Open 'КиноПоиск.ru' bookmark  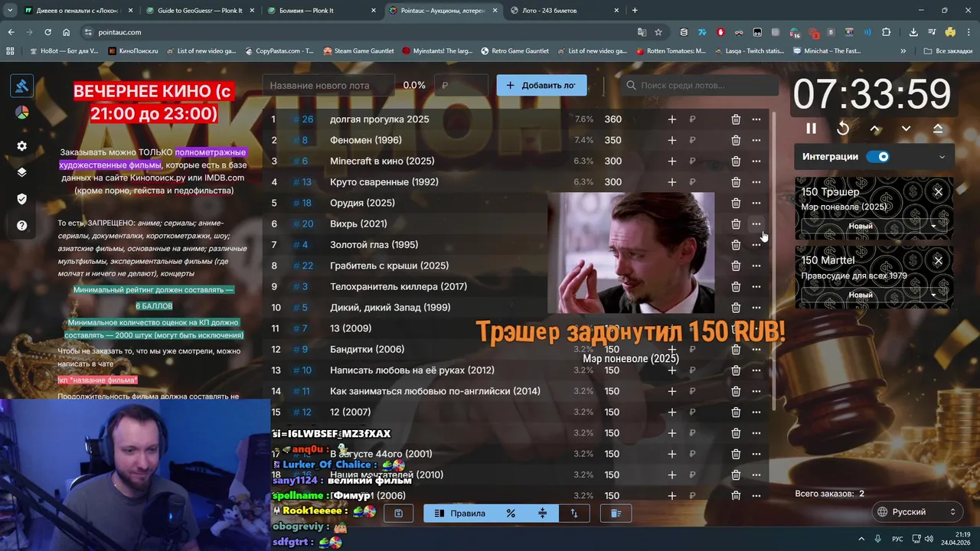click(132, 51)
